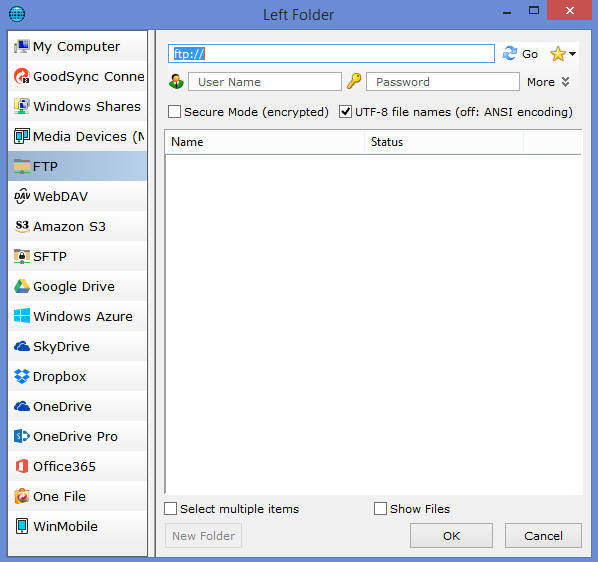This screenshot has height=562, width=598.
Task: Click the Go text label
Action: tap(530, 54)
